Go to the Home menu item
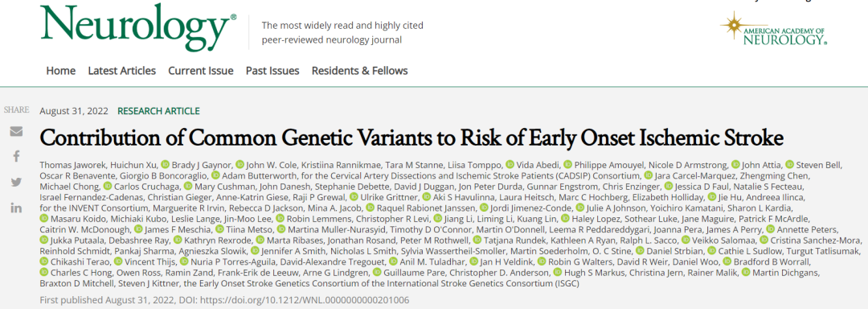 (x=61, y=71)
